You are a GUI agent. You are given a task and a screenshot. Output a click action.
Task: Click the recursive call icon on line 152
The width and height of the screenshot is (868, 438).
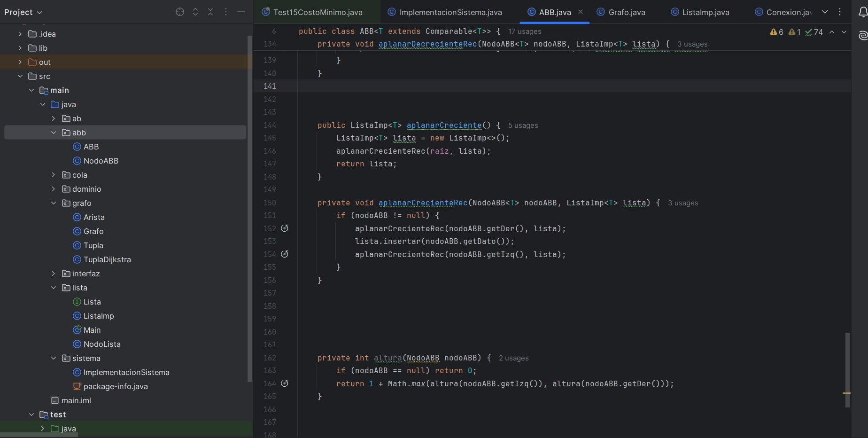(x=285, y=228)
